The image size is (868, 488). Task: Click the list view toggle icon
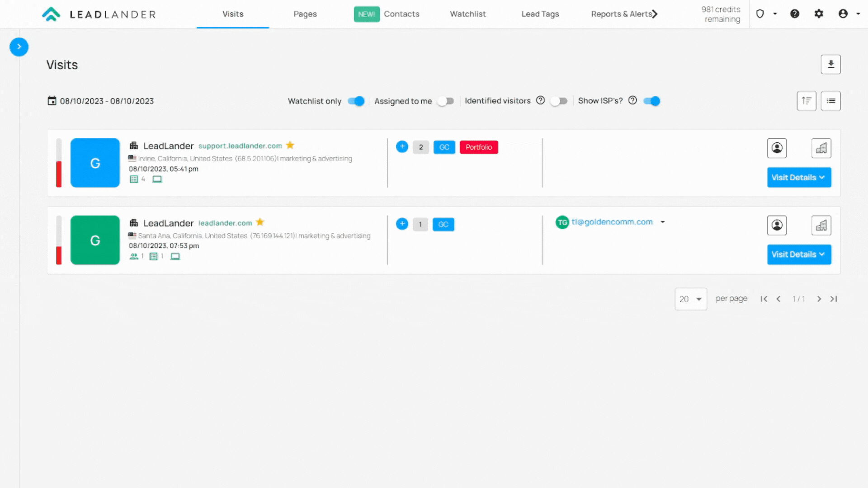[830, 101]
